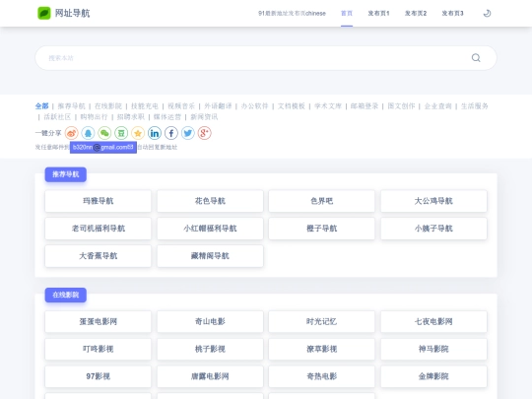The height and width of the screenshot is (399, 532).
Task: Select the 视频音乐 category filter
Action: click(x=181, y=106)
